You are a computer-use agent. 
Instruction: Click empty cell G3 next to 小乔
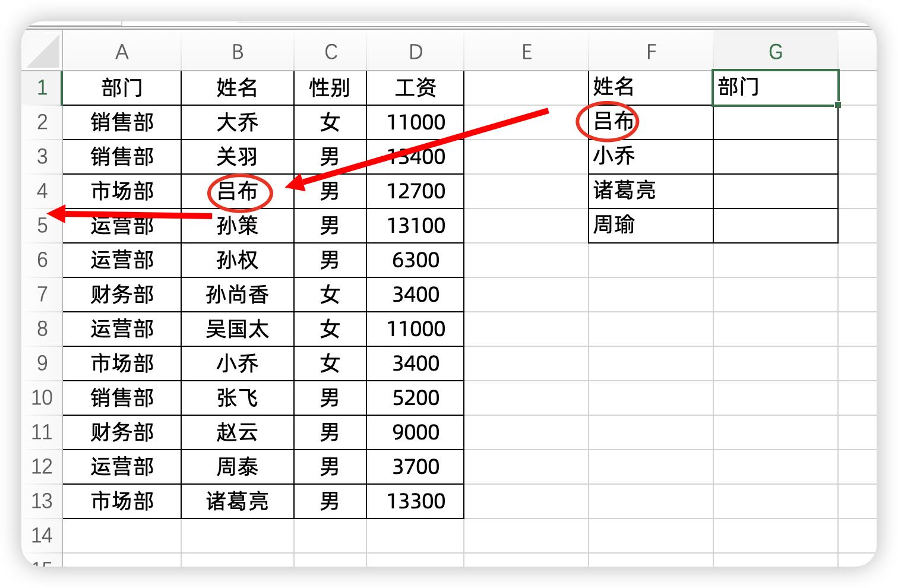pyautogui.click(x=776, y=157)
